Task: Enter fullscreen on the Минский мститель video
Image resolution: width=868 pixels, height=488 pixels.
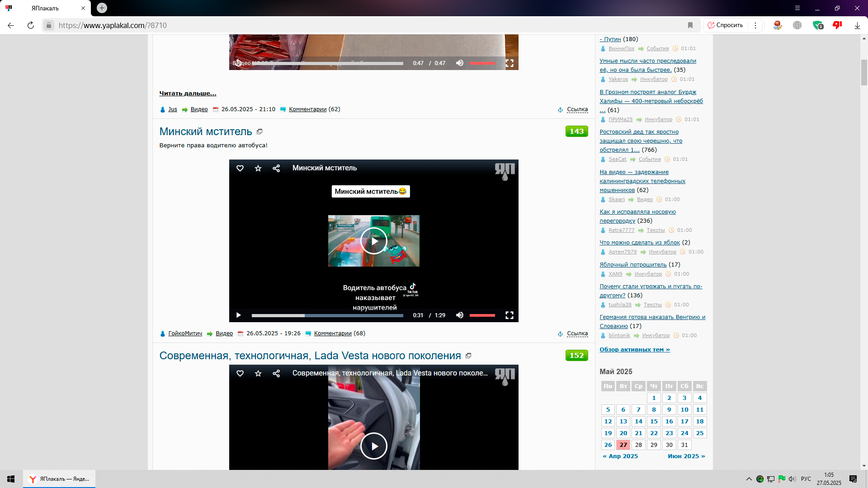Action: pyautogui.click(x=509, y=315)
